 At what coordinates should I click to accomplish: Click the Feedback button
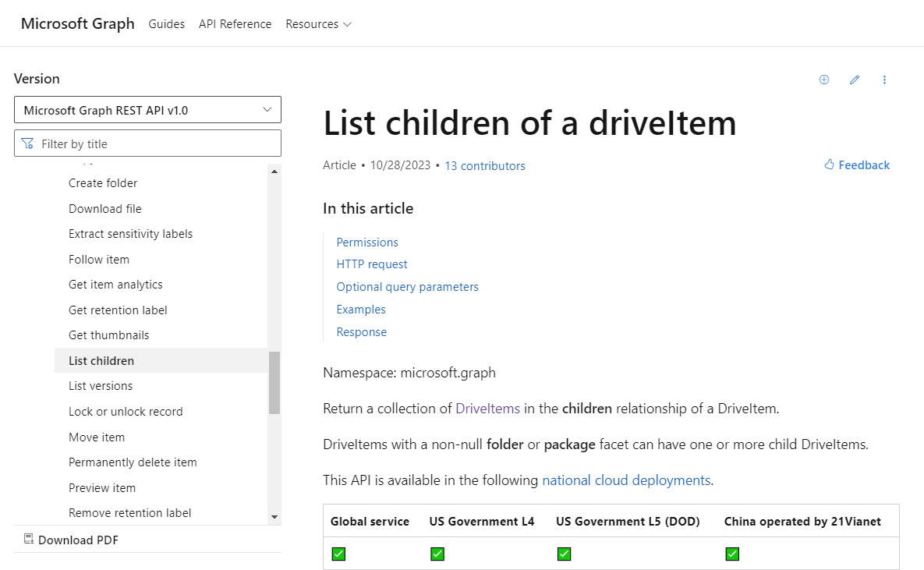857,165
